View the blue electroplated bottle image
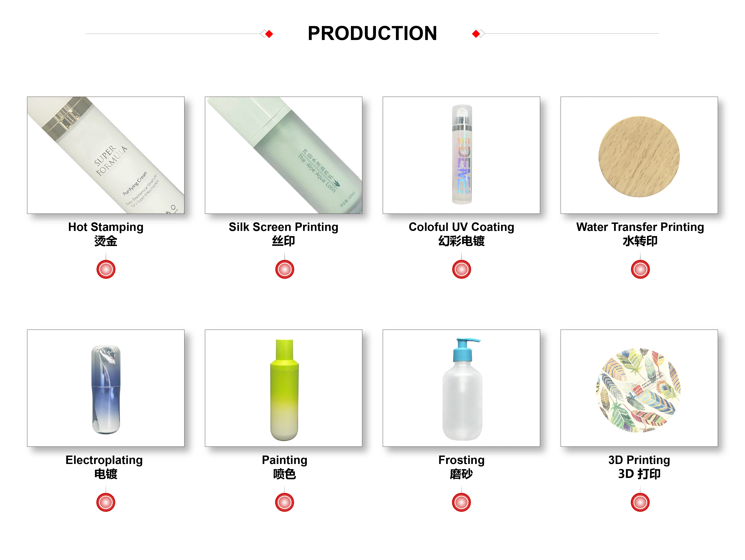Screen dimensions: 745x560 [106, 388]
